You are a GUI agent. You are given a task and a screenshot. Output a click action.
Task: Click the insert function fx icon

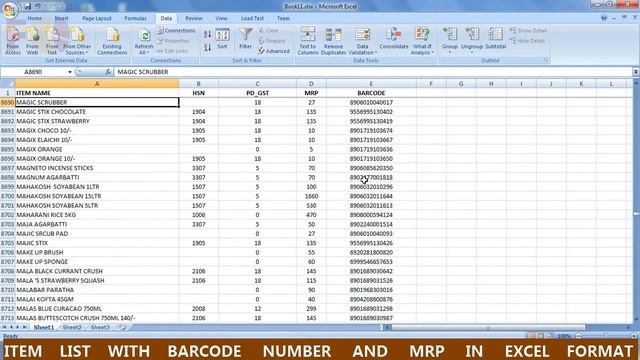(x=108, y=72)
